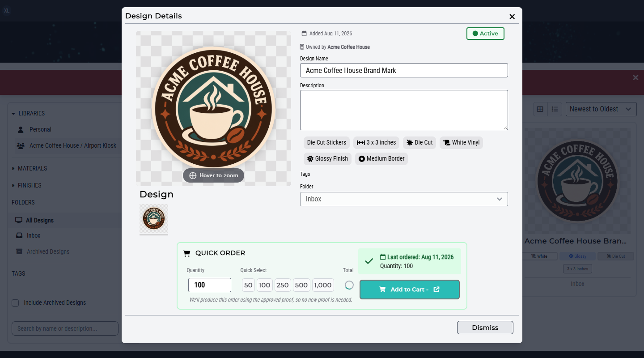Toggle Include Archived Designs checkbox
The width and height of the screenshot is (644, 358).
pyautogui.click(x=15, y=303)
